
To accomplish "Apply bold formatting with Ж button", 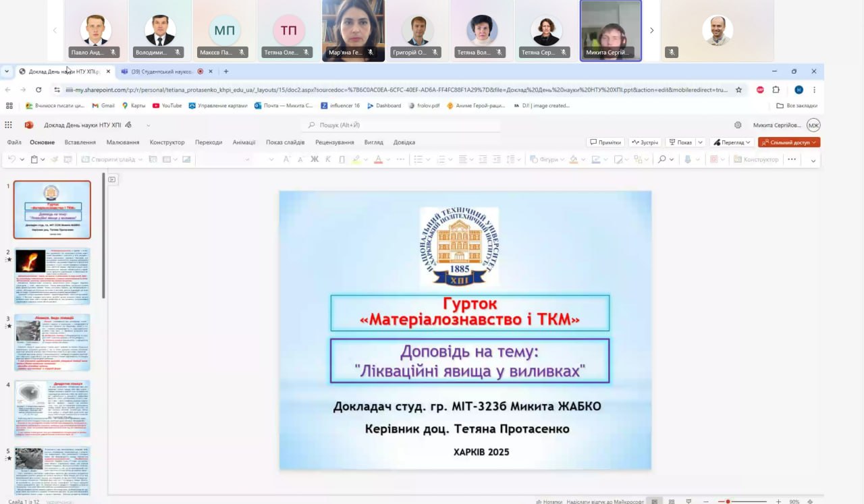I will (x=314, y=159).
